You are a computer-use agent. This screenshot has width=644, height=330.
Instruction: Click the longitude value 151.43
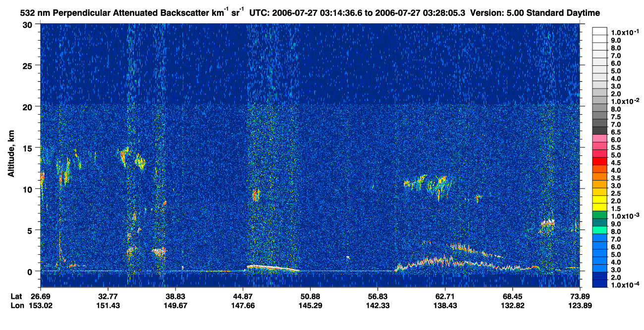pos(107,305)
